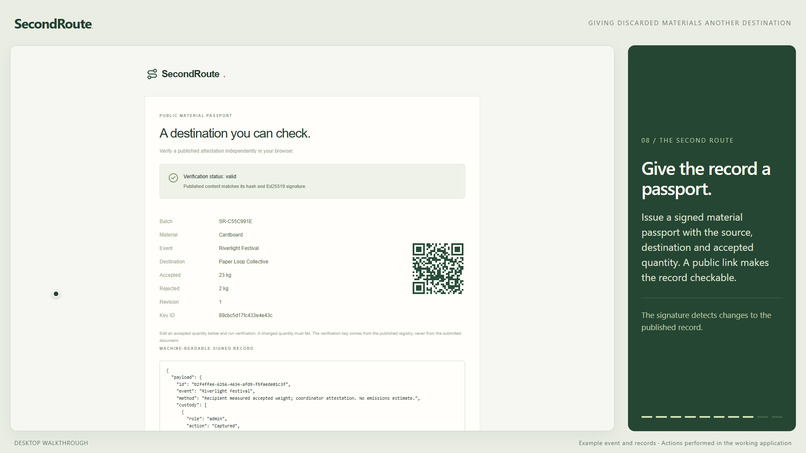
Task: Select the JSON "id" line
Action: [x=233, y=384]
